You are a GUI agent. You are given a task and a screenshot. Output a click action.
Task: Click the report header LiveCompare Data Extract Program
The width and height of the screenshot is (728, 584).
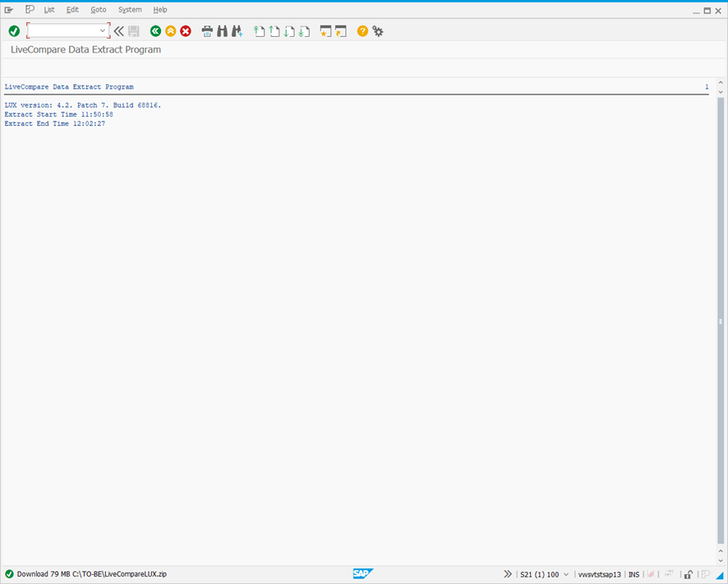pos(69,87)
